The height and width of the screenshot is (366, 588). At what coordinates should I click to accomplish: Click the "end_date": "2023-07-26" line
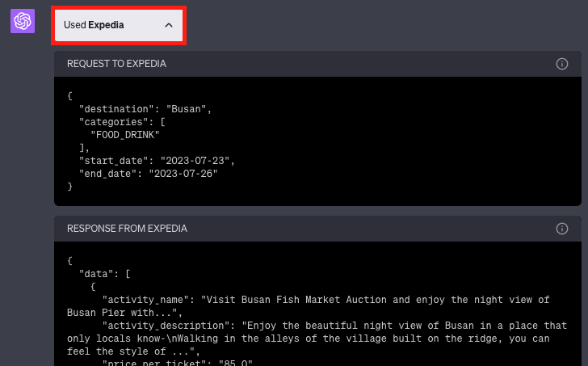(149, 174)
